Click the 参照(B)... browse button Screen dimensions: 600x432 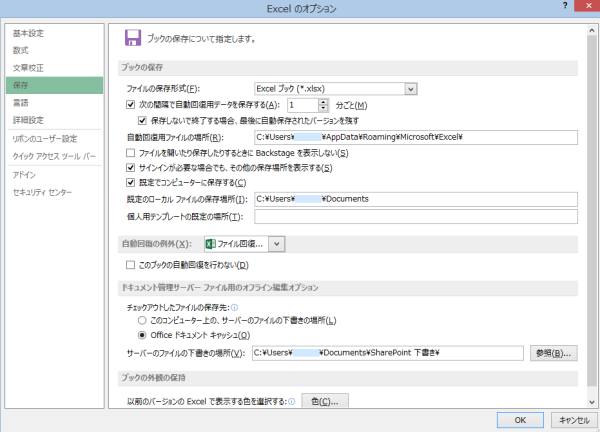click(553, 353)
